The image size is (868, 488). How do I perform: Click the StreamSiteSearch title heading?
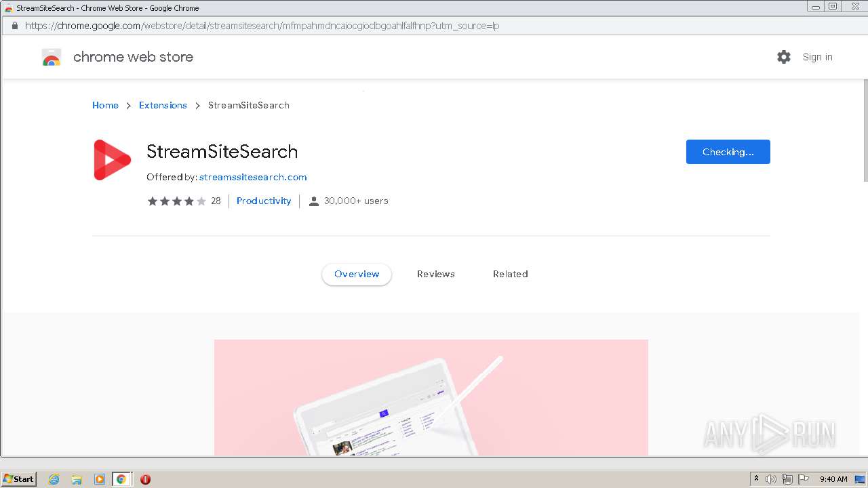[222, 152]
